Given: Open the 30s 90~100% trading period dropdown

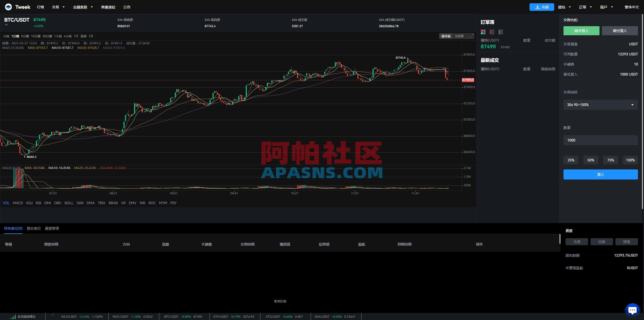Looking at the screenshot, I should pyautogui.click(x=600, y=105).
